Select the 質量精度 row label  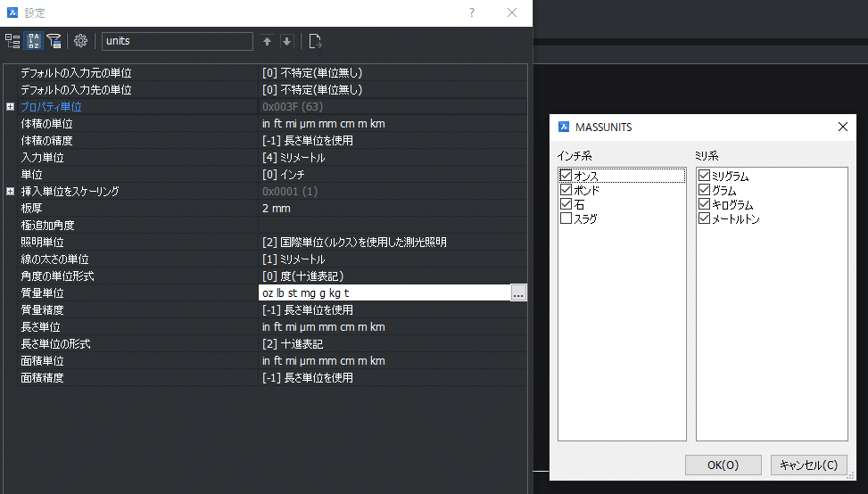pos(42,309)
